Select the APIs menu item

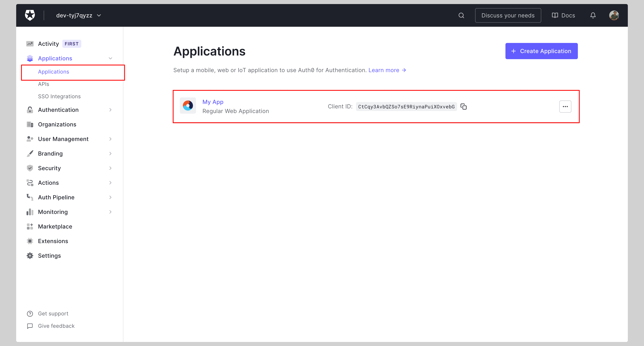(43, 84)
